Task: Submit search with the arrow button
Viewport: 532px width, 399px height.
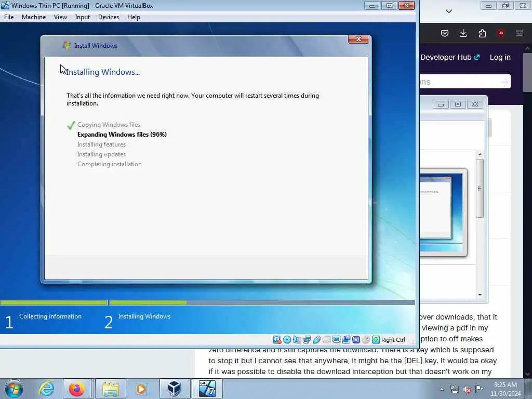Action: click(504, 82)
